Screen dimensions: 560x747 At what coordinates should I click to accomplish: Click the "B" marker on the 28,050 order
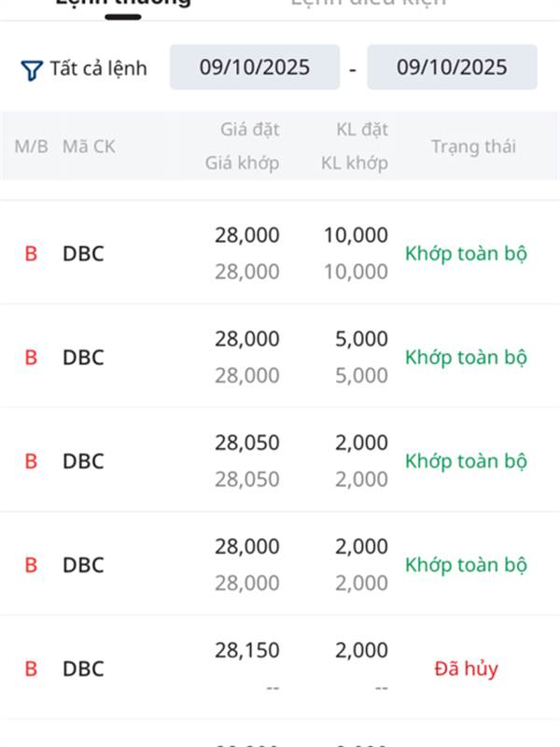pos(31,461)
